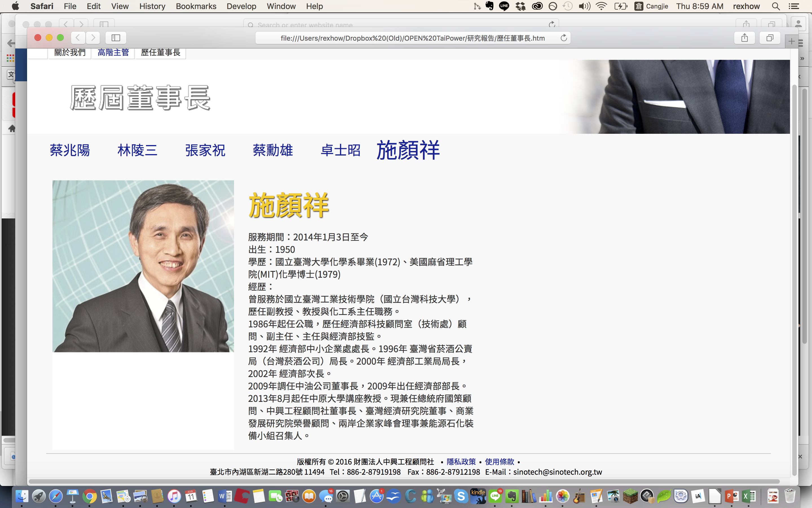Select chairman 卓士昭
The image size is (812, 508).
click(341, 150)
